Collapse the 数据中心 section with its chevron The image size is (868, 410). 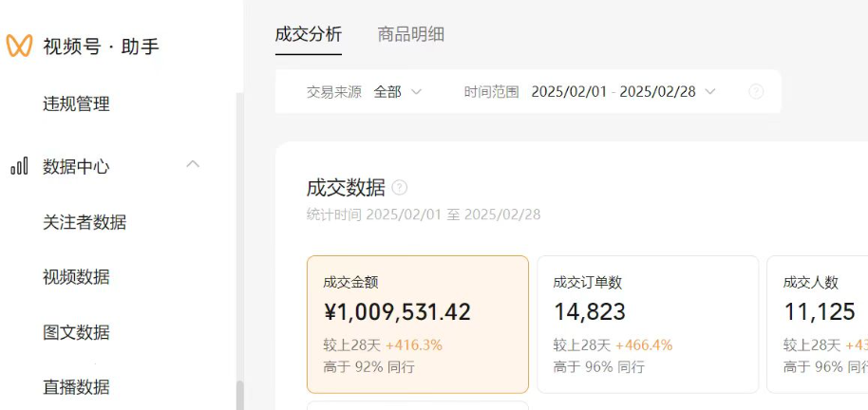(x=193, y=165)
